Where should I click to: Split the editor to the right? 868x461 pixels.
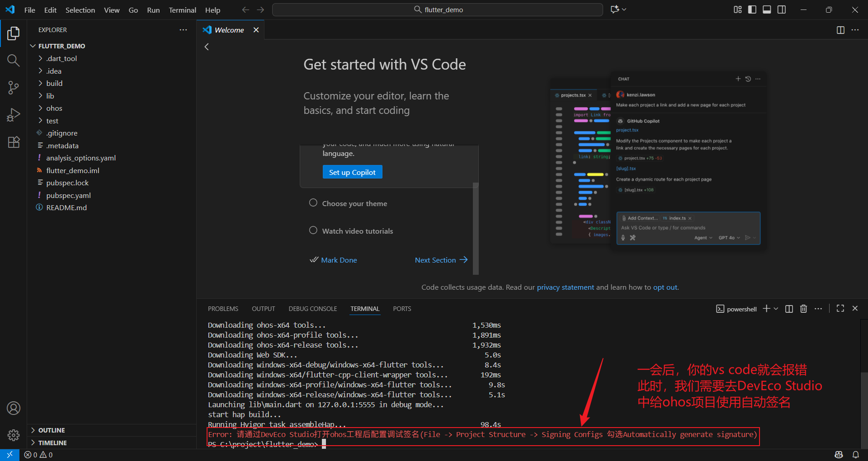tap(840, 30)
